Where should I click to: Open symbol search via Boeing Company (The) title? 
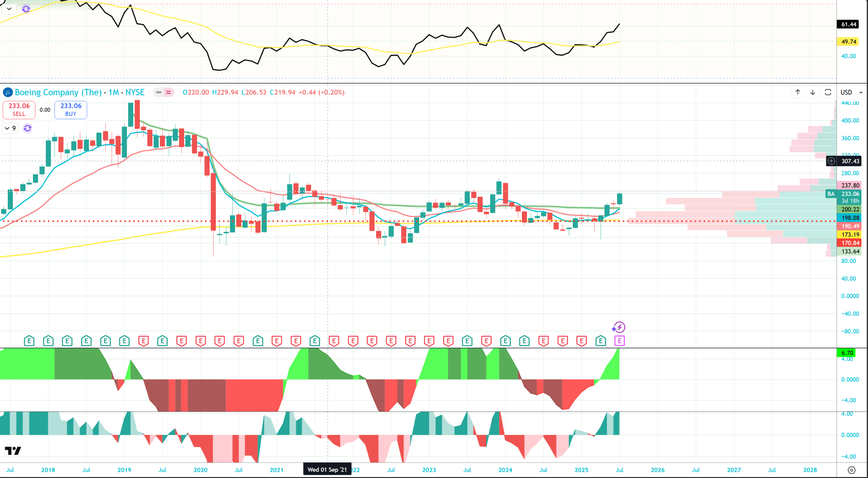[x=58, y=92]
